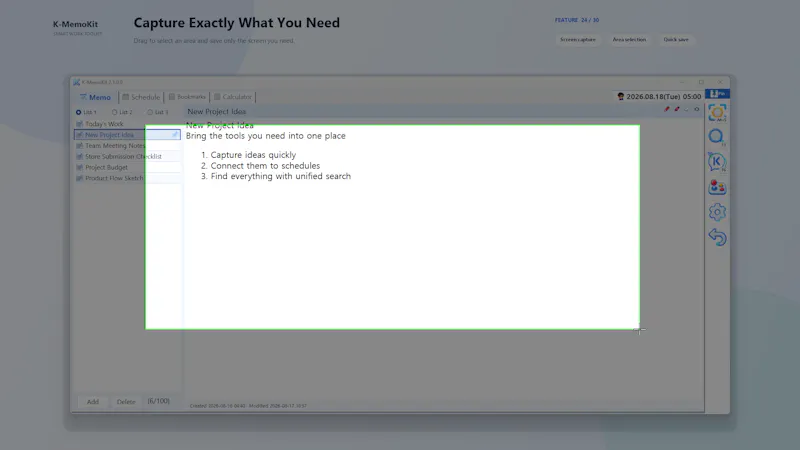Open the Product Flow Sketch memo
This screenshot has height=450, width=800.
point(128,178)
